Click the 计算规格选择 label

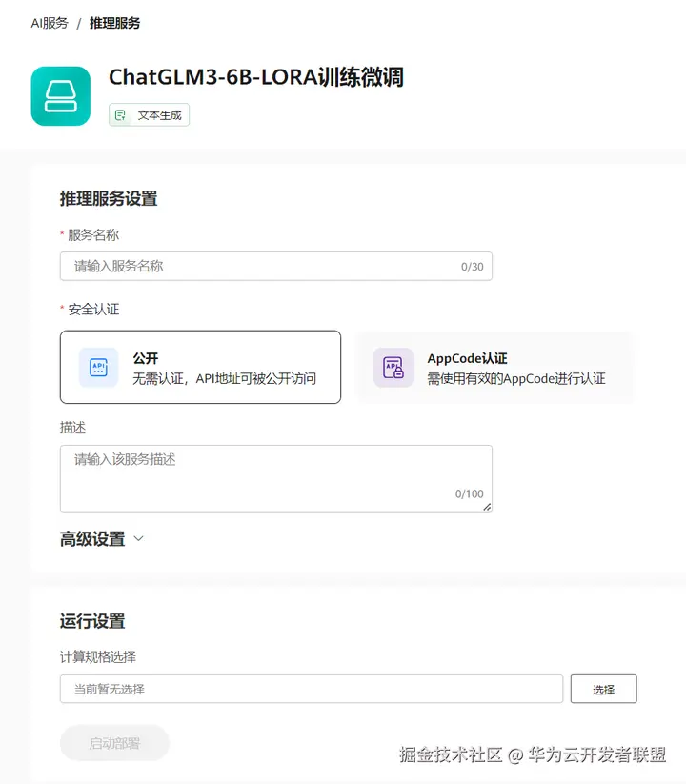point(98,656)
